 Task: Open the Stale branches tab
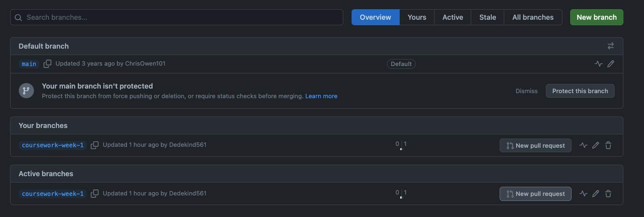tap(487, 17)
